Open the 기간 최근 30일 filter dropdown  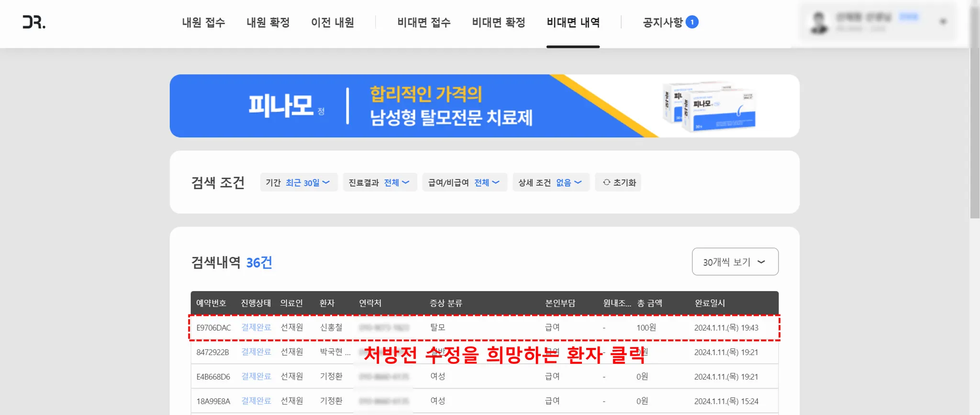[x=299, y=182]
